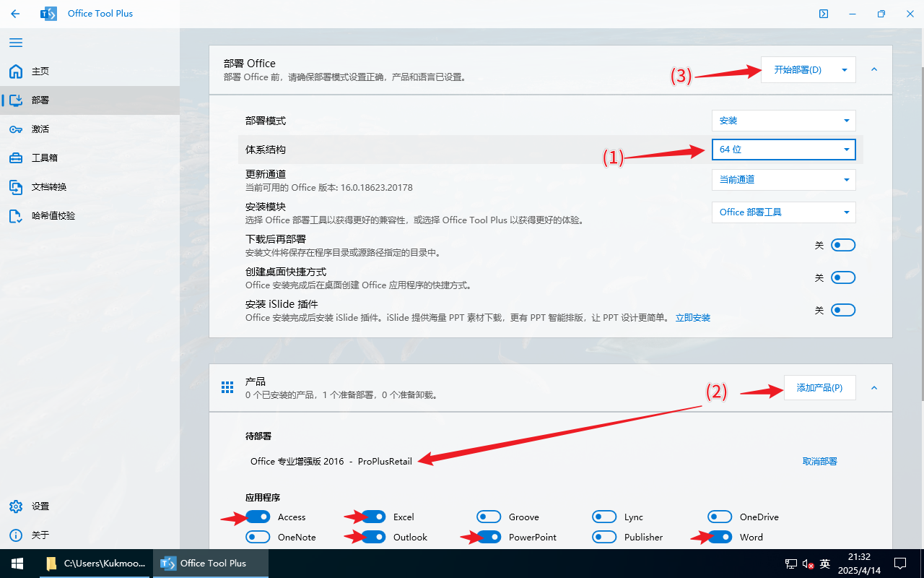Click the back arrow icon
Viewport: 924px width, 578px height.
tap(15, 14)
